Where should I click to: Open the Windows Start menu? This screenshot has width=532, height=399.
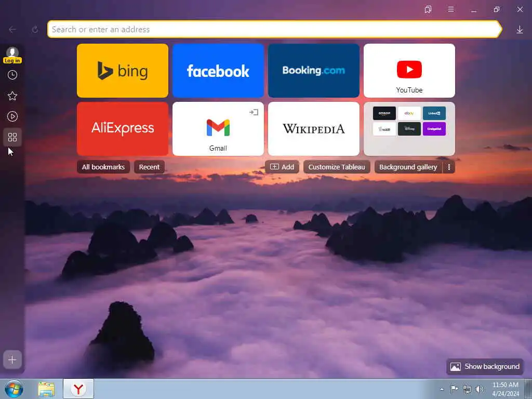point(14,389)
